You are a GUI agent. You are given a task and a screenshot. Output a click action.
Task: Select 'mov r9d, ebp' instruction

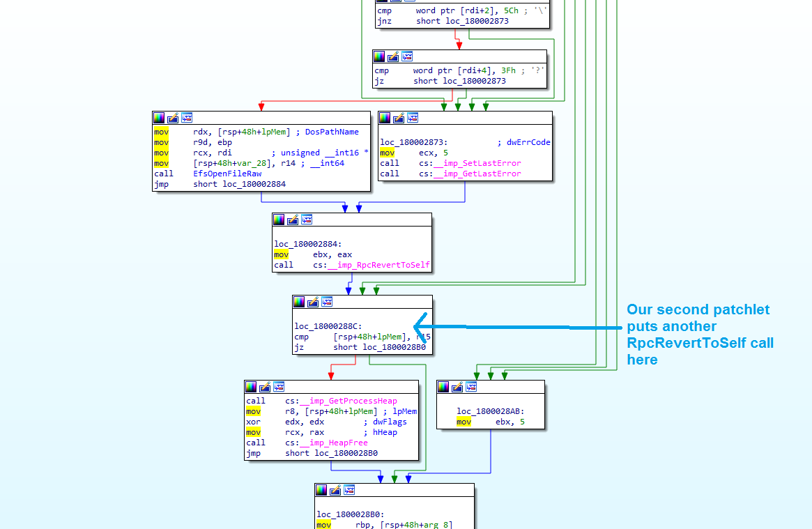coord(192,142)
